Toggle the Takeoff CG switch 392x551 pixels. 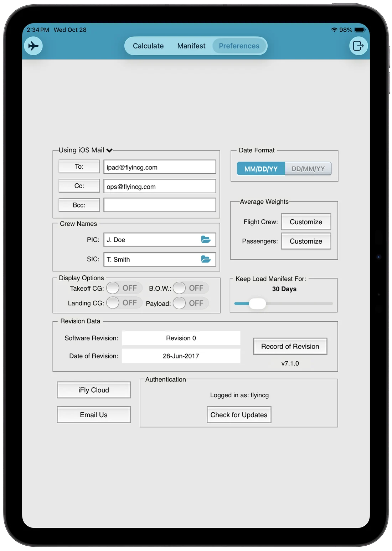[x=124, y=288]
